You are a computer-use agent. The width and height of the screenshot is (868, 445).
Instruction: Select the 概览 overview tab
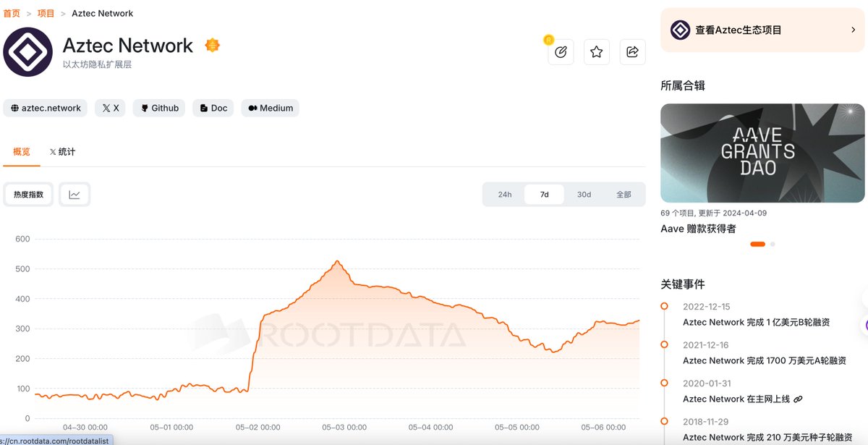pos(22,152)
